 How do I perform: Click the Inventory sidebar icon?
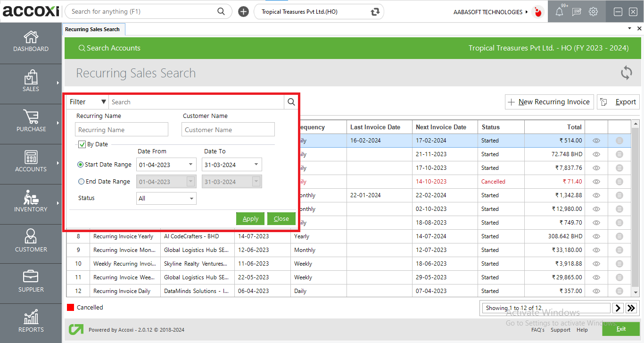[31, 198]
